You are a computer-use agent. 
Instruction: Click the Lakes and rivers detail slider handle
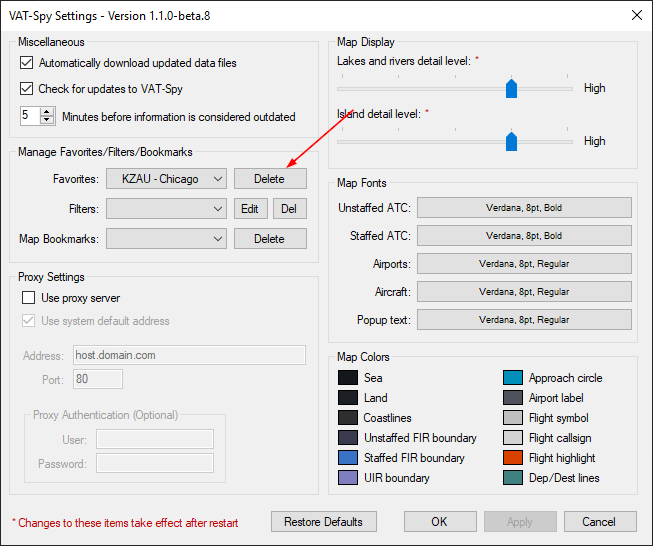coord(511,88)
